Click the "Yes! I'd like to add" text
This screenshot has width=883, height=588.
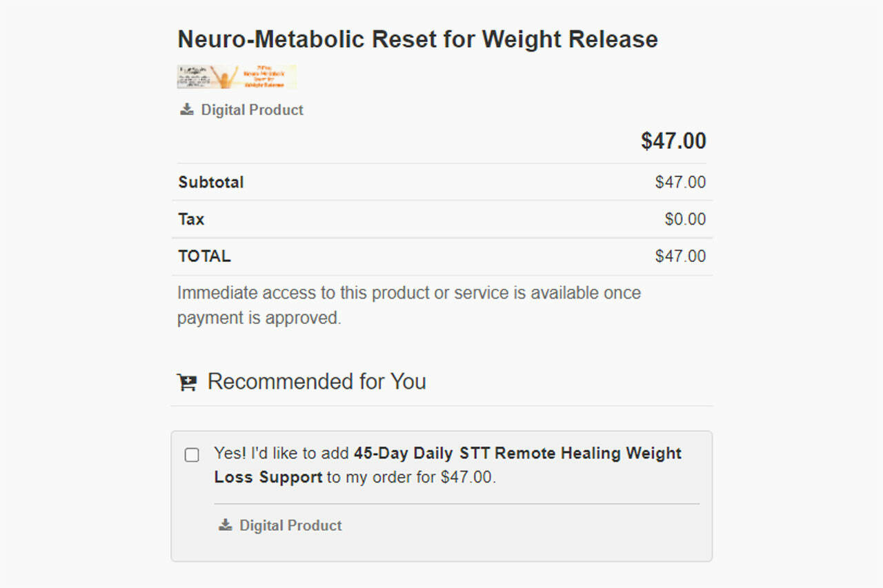click(x=282, y=454)
